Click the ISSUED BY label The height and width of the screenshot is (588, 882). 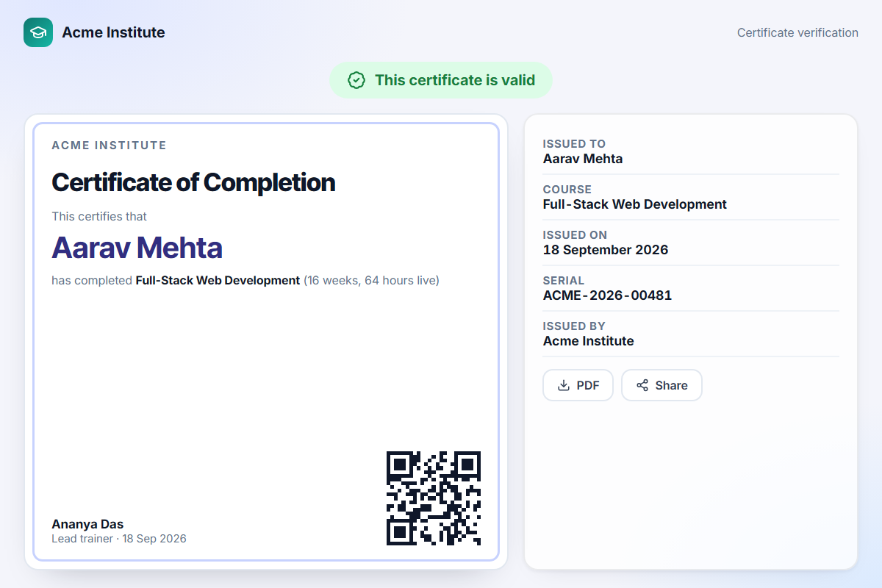575,326
